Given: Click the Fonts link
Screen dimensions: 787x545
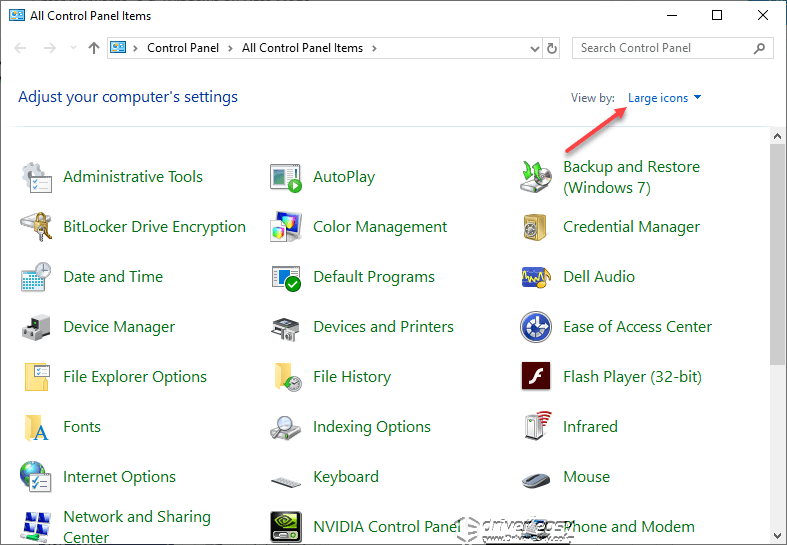Looking at the screenshot, I should pos(82,427).
